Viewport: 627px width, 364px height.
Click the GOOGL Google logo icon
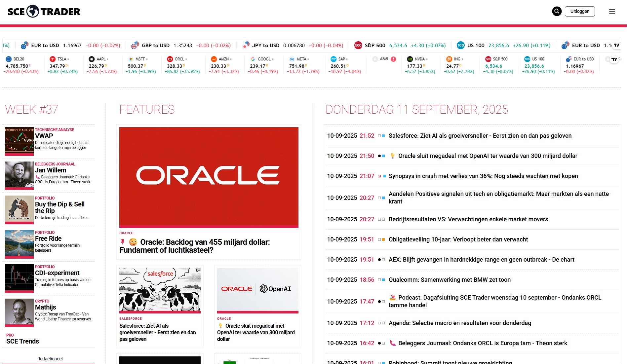253,59
